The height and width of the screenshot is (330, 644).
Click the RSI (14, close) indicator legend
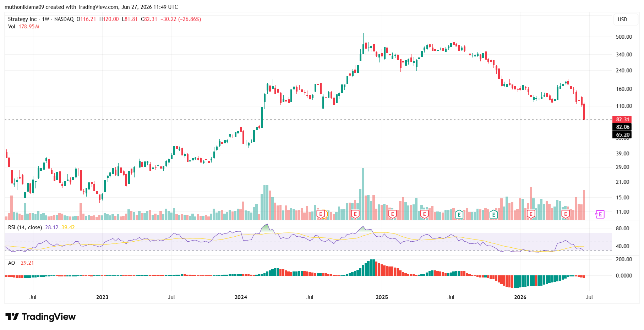tap(25, 227)
